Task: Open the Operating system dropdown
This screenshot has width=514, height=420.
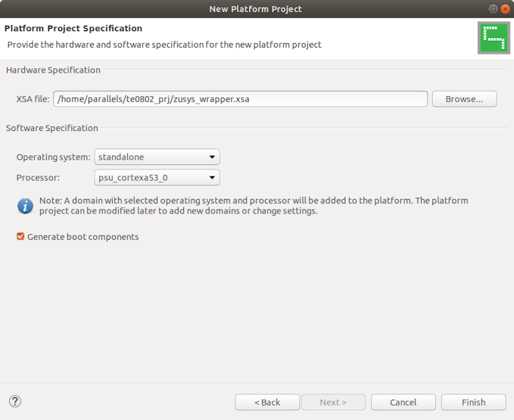Action: tap(157, 157)
